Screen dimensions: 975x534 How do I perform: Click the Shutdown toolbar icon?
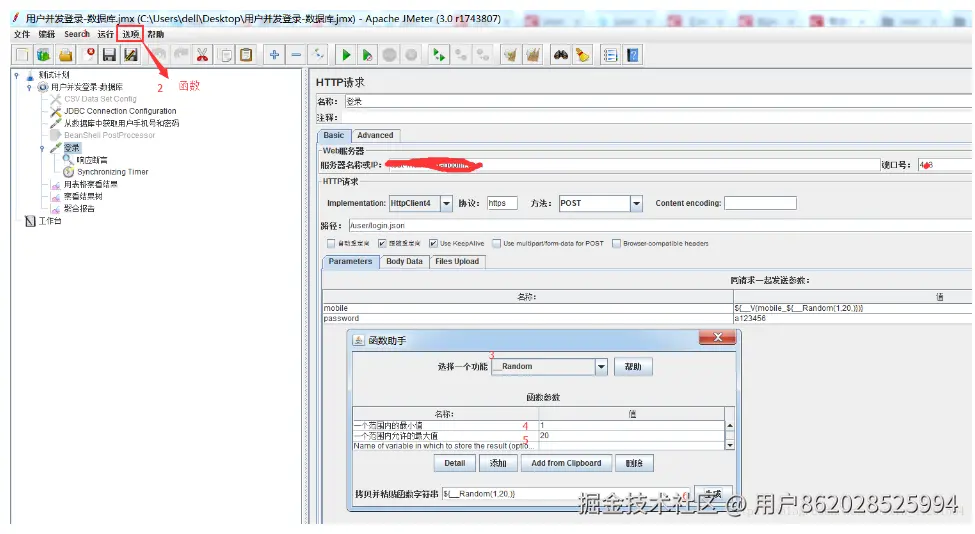[x=411, y=55]
